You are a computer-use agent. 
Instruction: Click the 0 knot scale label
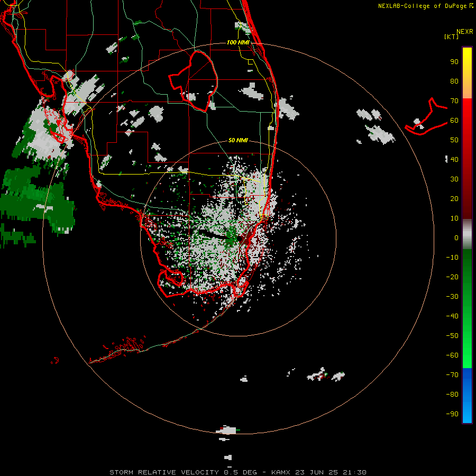pos(456,237)
